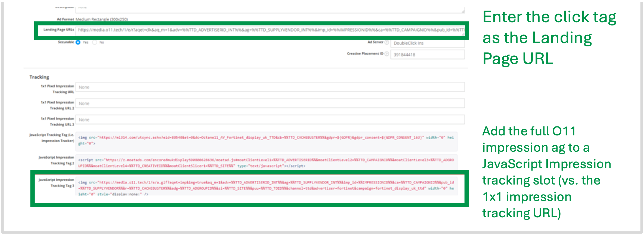644x235 pixels.
Task: Click the JavaScript Tracking Tag code box with ml314.com
Action: [266, 141]
